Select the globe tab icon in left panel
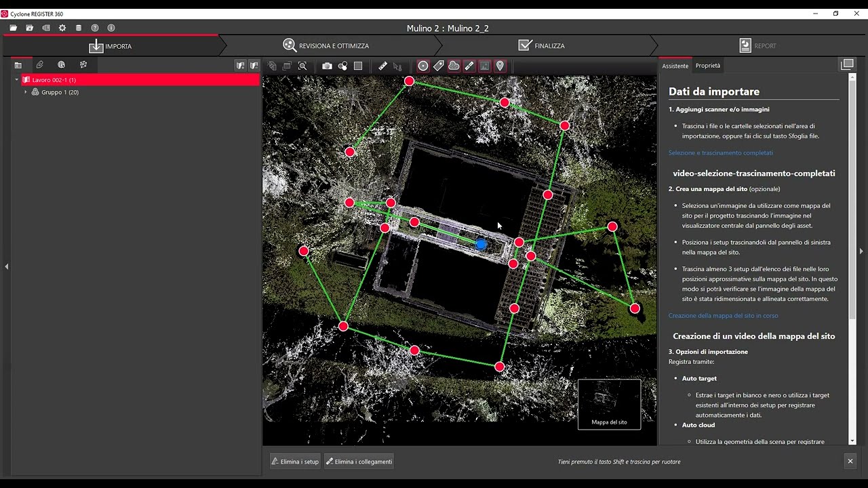Viewport: 868px width, 488px height. click(61, 65)
